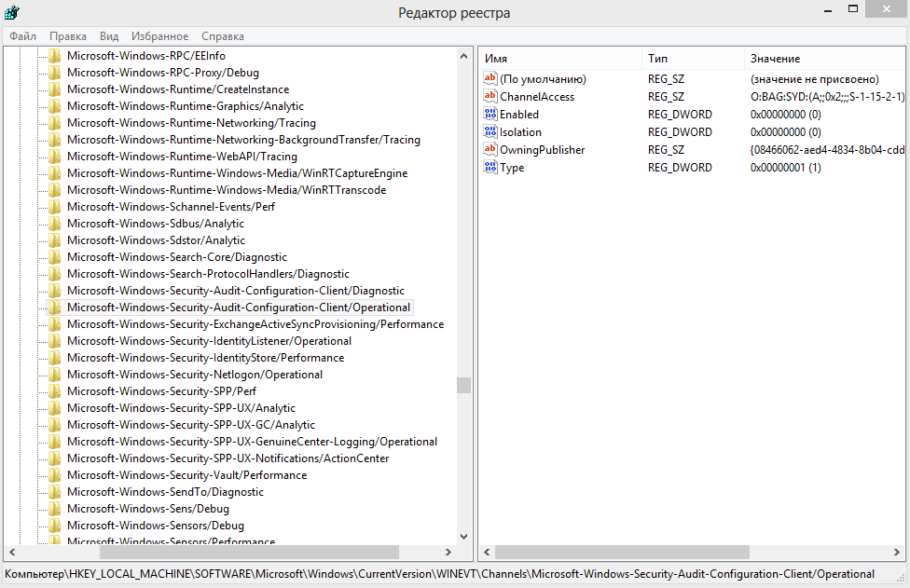Click folder icon of Microsoft-Windows-Security-Vault/Performance
Screen dimensions: 910x588
pos(55,475)
